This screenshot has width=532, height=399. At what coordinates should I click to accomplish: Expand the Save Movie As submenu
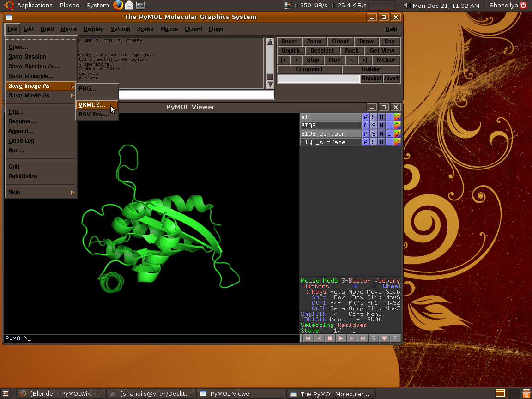tap(41, 96)
